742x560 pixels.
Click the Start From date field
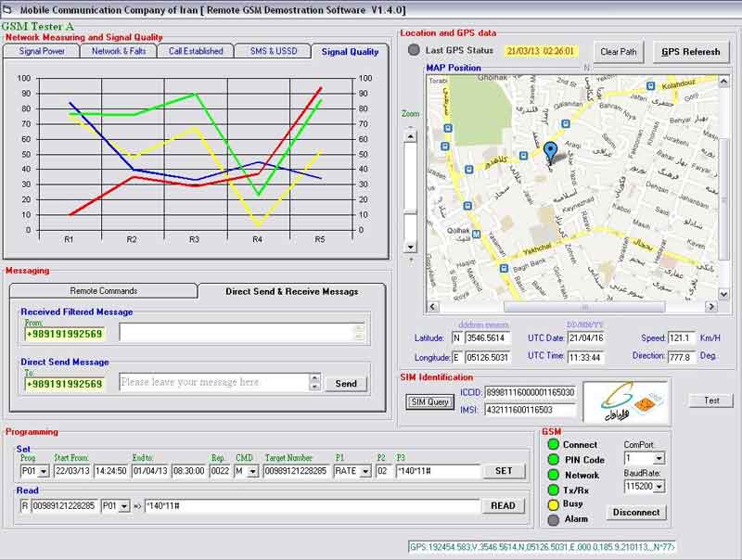73,471
